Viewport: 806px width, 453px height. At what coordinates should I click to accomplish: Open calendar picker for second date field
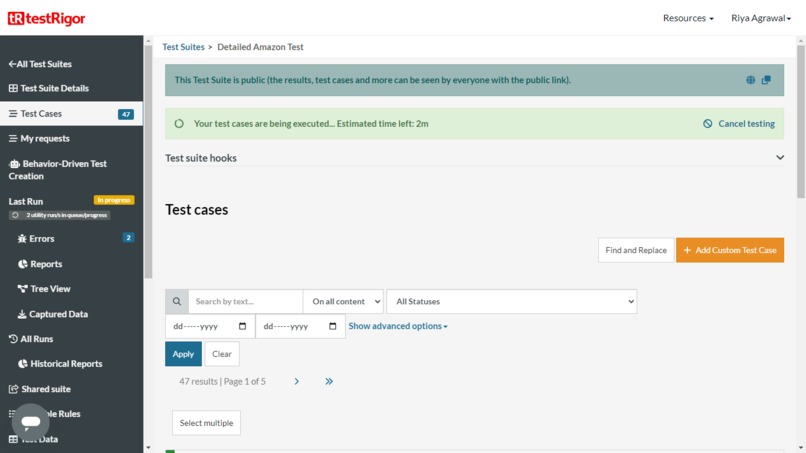pos(333,326)
